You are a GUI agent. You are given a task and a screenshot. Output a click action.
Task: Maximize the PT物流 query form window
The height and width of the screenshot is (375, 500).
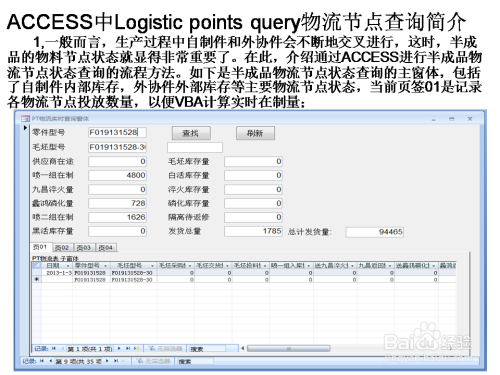coord(452,119)
